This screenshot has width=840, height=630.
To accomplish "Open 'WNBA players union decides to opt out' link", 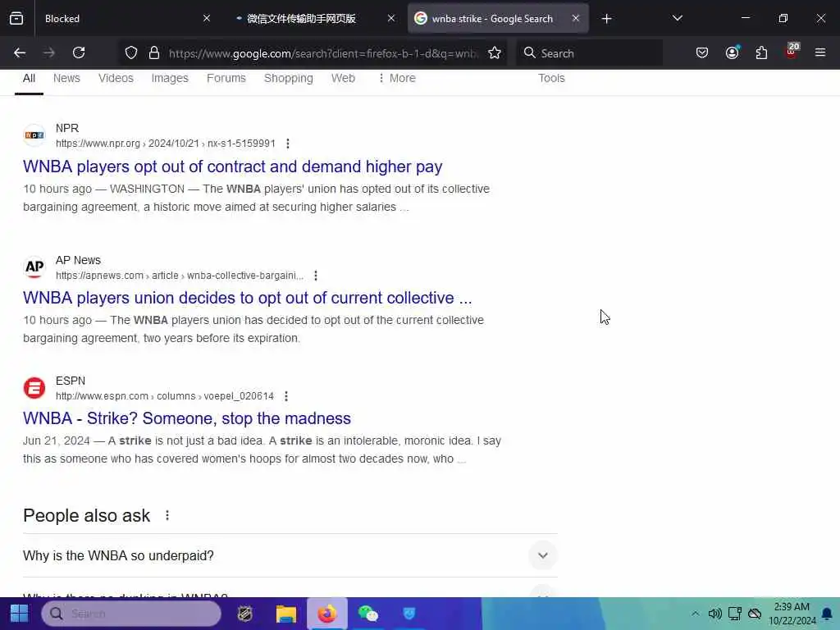I will tap(248, 298).
